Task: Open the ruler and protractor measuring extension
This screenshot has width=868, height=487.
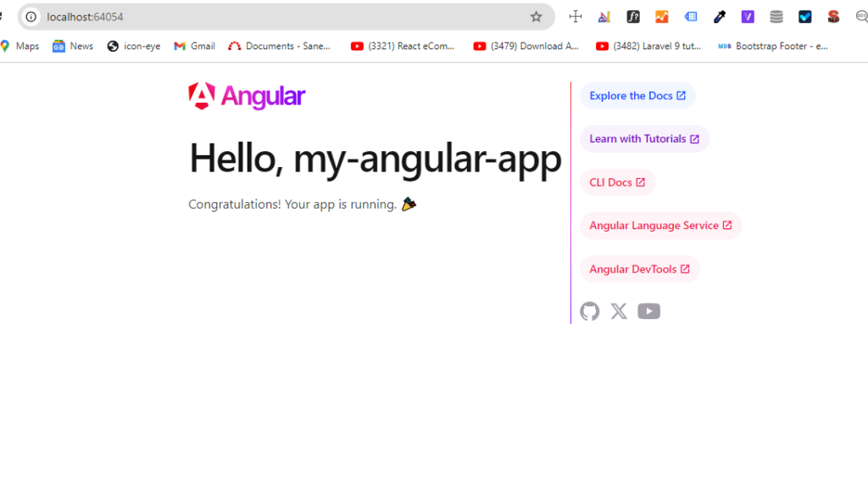Action: tap(604, 17)
